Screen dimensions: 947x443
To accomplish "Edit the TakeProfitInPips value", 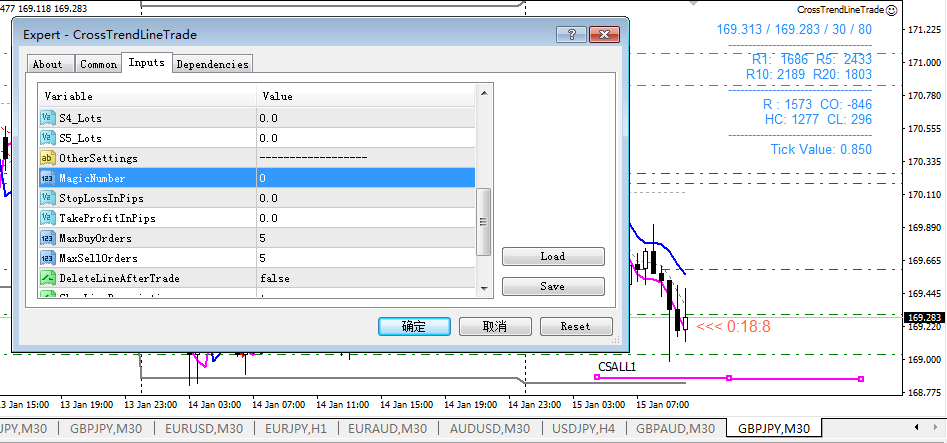I will pyautogui.click(x=365, y=218).
